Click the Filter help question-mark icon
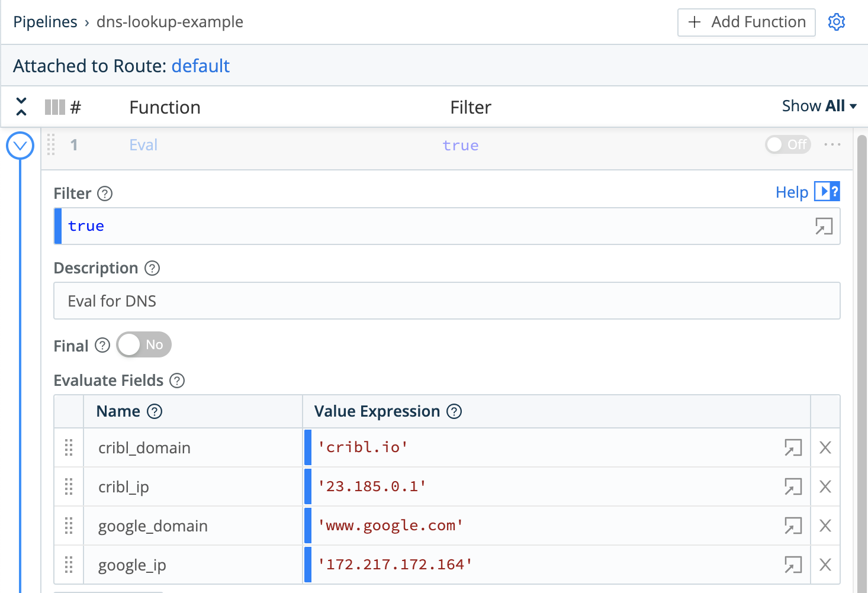Viewport: 868px width, 593px height. click(x=105, y=194)
